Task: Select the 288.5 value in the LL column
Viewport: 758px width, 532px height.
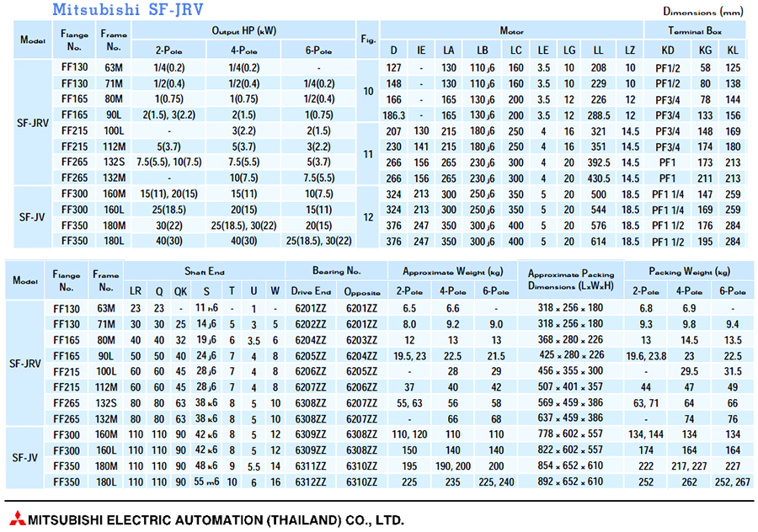Action: (x=598, y=114)
